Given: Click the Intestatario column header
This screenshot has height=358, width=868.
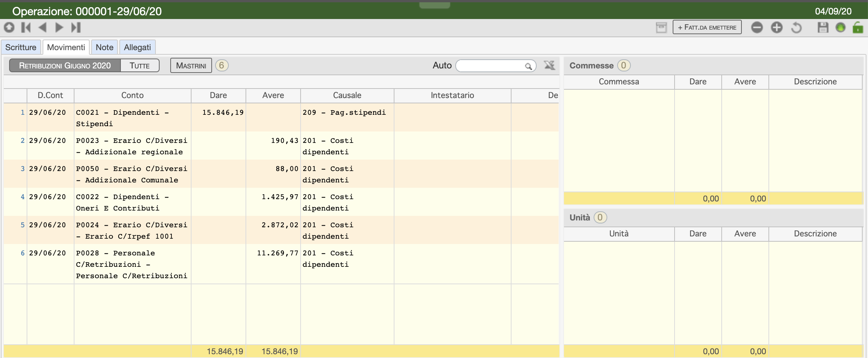Looking at the screenshot, I should (452, 95).
